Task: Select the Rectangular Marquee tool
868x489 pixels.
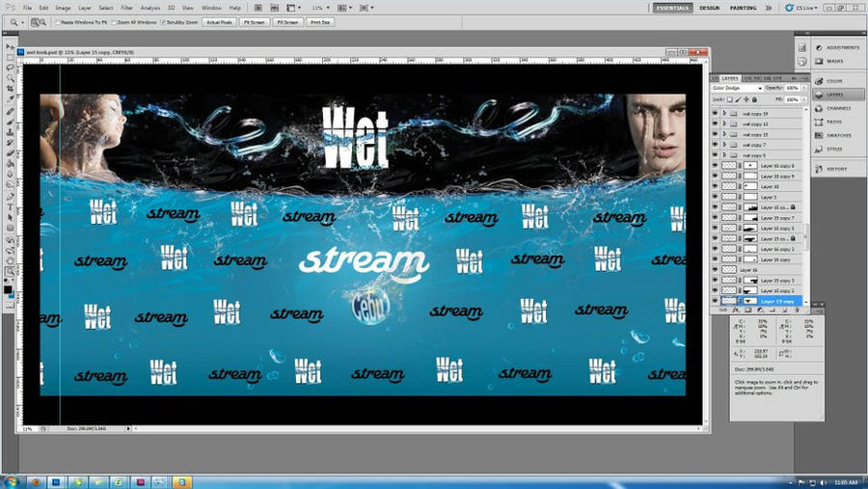Action: (x=10, y=58)
